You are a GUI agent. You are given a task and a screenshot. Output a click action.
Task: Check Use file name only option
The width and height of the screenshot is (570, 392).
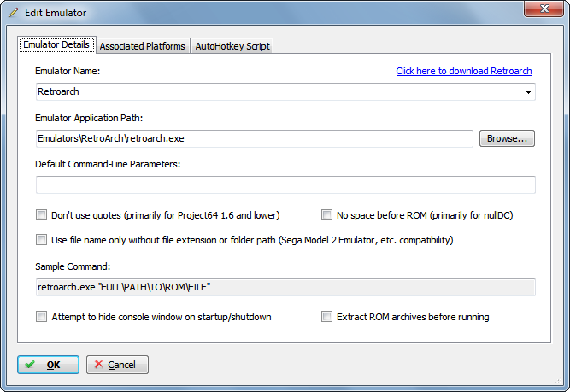[x=41, y=240]
